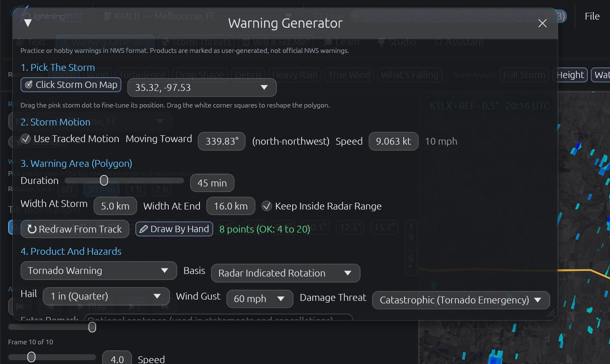Activate Draw By Hand mode
This screenshot has width=610, height=364.
[x=174, y=229]
